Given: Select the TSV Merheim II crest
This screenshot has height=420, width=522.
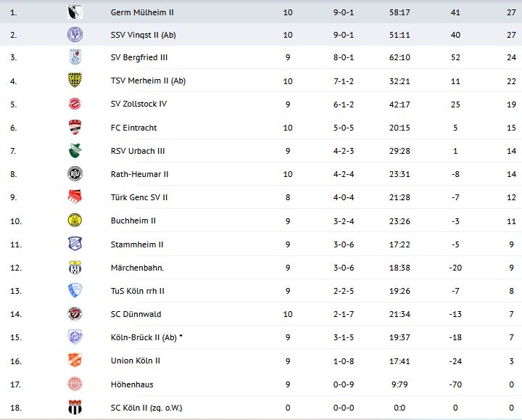Looking at the screenshot, I should [x=75, y=81].
